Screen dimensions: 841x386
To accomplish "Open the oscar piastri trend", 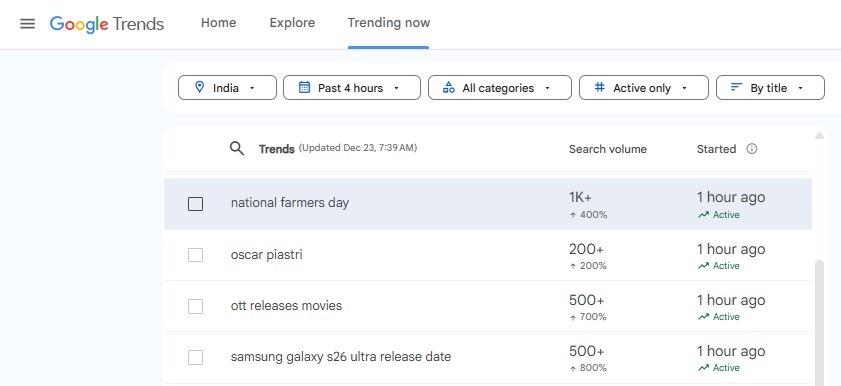I will (267, 254).
